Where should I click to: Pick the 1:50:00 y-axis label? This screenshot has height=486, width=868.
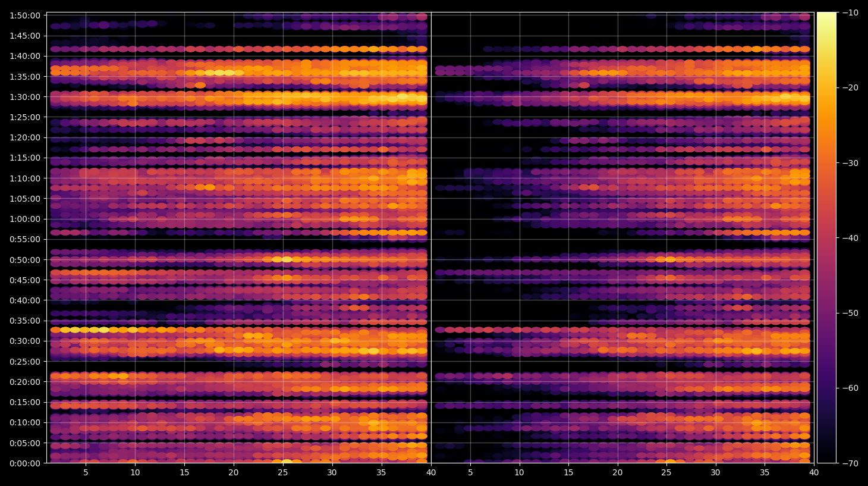point(25,15)
